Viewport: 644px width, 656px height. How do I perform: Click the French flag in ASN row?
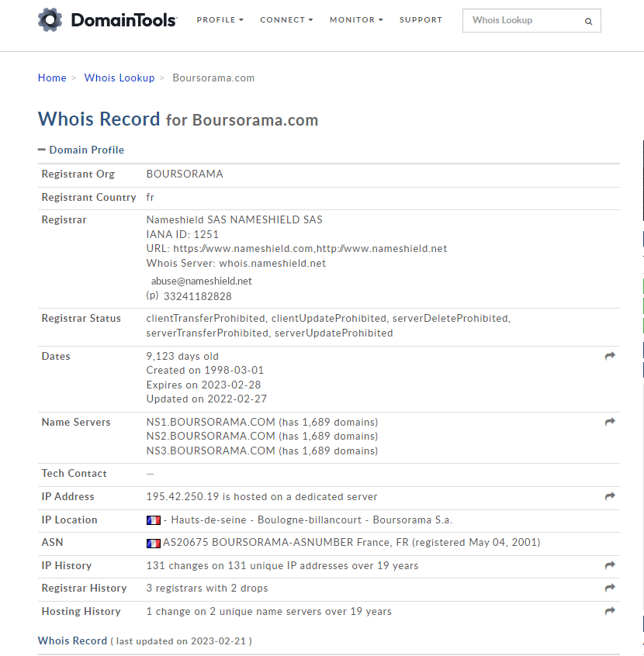(154, 543)
